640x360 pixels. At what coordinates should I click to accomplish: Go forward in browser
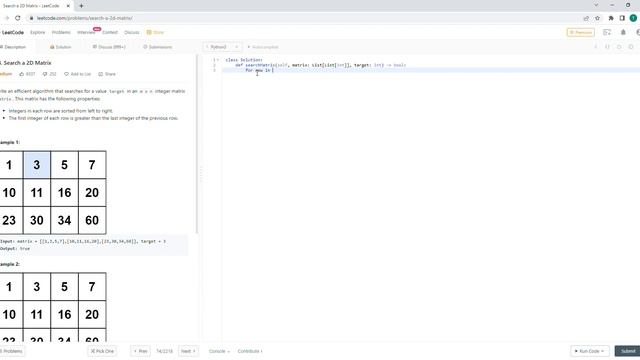7,18
